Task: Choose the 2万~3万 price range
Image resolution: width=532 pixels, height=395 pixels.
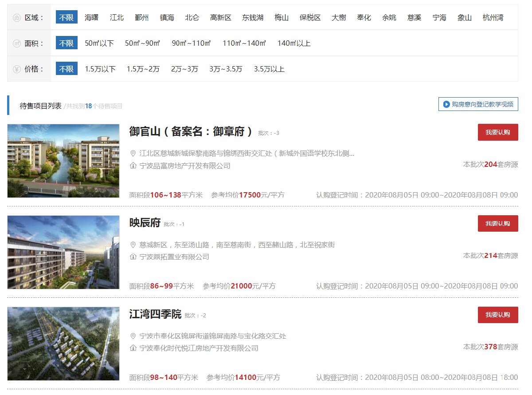Action: pyautogui.click(x=184, y=69)
